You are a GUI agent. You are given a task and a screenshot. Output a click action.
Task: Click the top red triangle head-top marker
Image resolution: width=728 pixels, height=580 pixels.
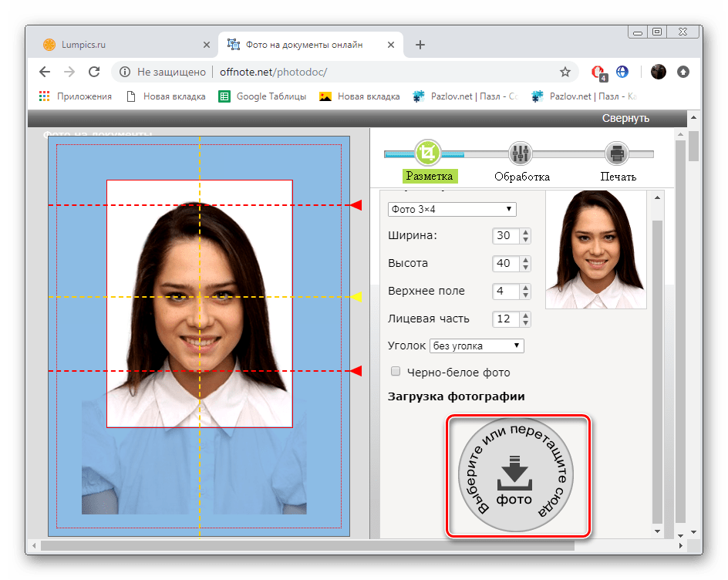coord(356,205)
